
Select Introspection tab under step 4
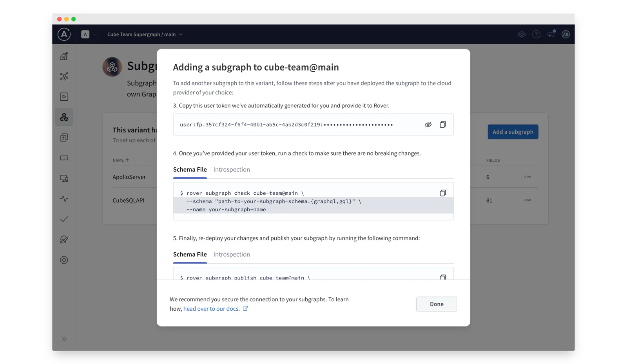point(232,170)
